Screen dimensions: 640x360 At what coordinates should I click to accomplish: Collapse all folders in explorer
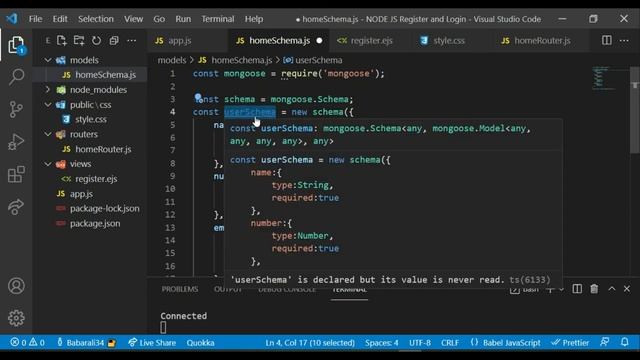(114, 40)
